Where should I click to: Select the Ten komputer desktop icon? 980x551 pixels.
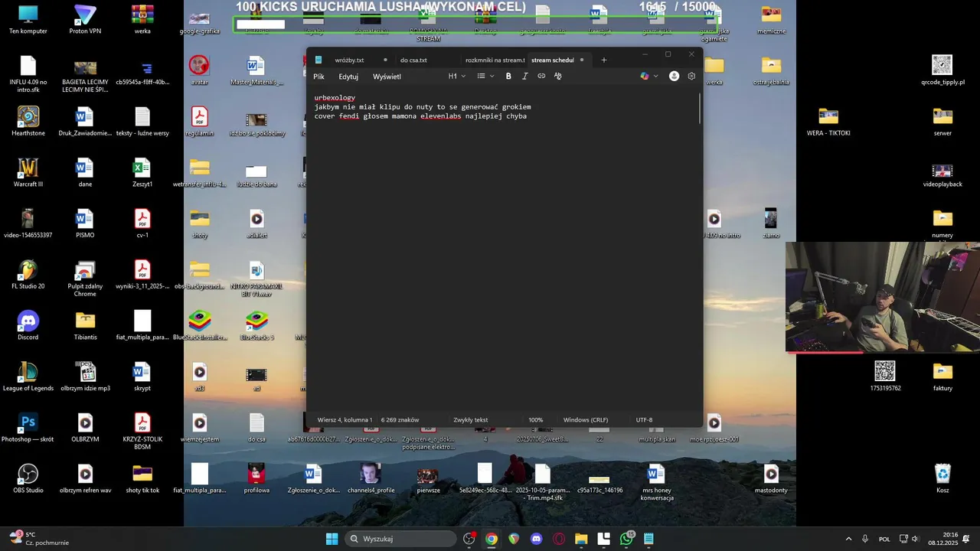[28, 20]
